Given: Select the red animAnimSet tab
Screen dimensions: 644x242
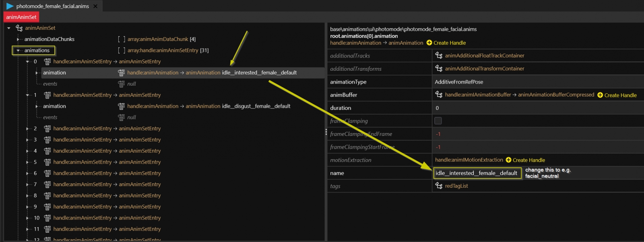Looking at the screenshot, I should coord(21,17).
